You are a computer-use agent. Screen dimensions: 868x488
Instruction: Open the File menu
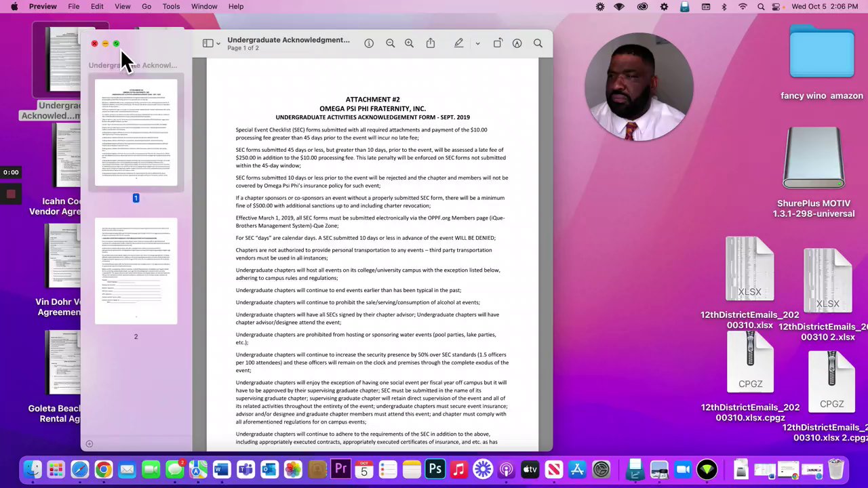coord(74,7)
